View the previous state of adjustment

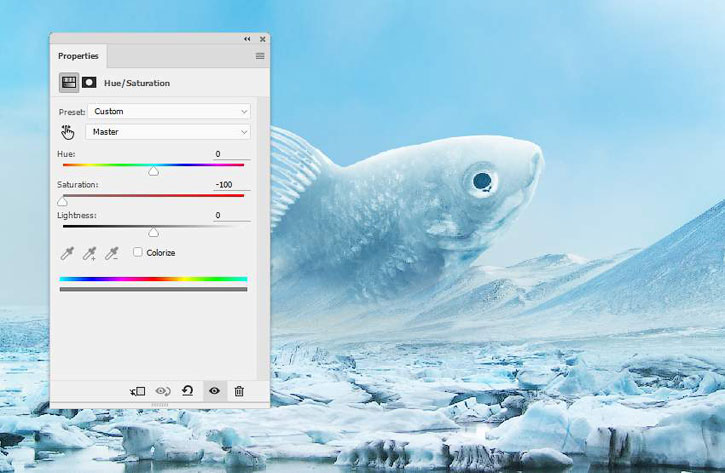click(x=163, y=391)
